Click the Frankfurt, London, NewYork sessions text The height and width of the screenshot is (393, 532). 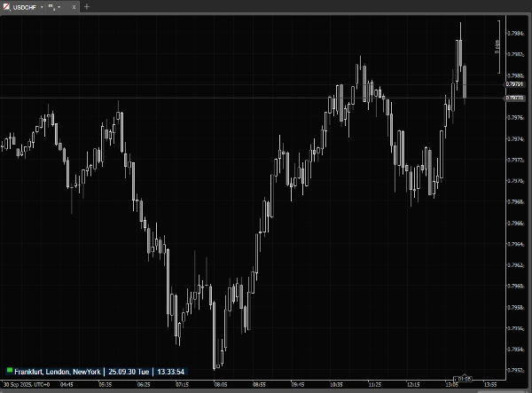58,370
